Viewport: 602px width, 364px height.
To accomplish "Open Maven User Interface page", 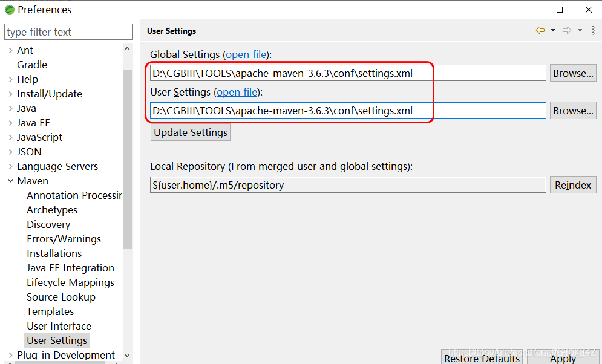I will [59, 326].
